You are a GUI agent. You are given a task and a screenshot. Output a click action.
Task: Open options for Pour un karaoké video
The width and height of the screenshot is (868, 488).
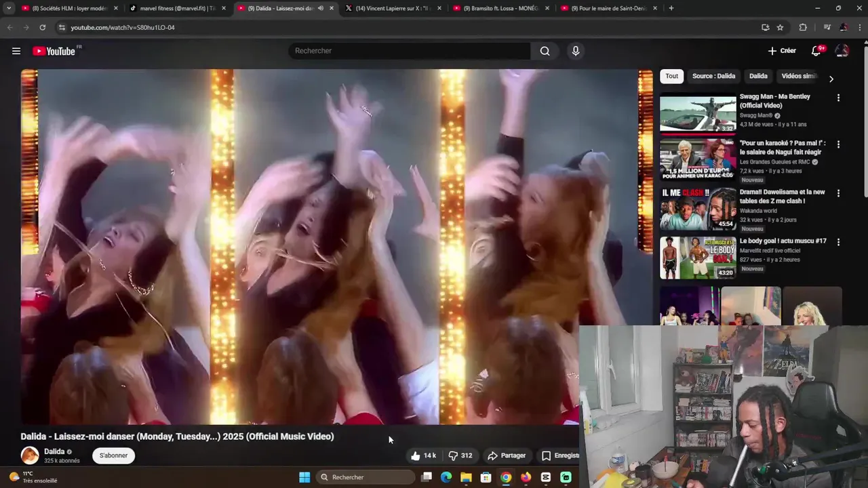(x=838, y=144)
